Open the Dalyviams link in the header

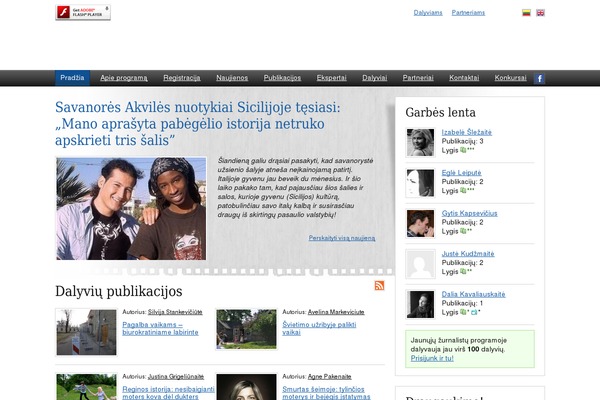(x=428, y=13)
